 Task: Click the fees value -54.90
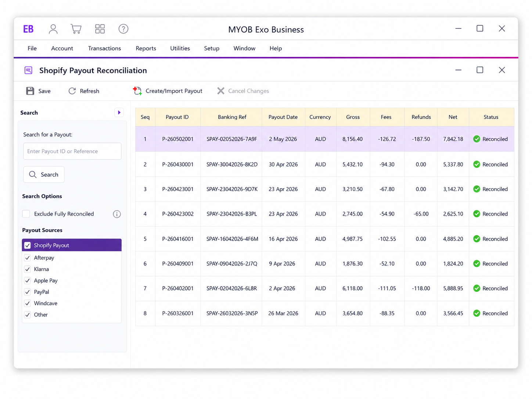coord(387,214)
